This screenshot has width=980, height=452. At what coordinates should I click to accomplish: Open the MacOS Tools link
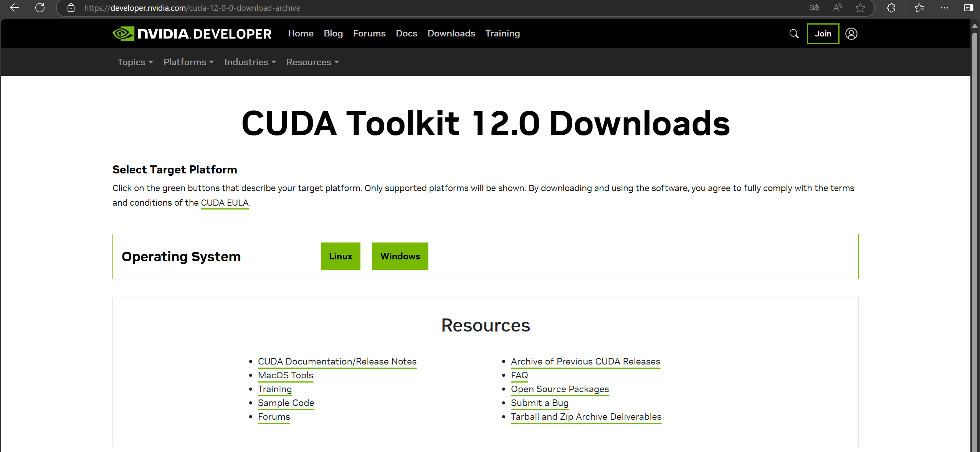click(286, 375)
